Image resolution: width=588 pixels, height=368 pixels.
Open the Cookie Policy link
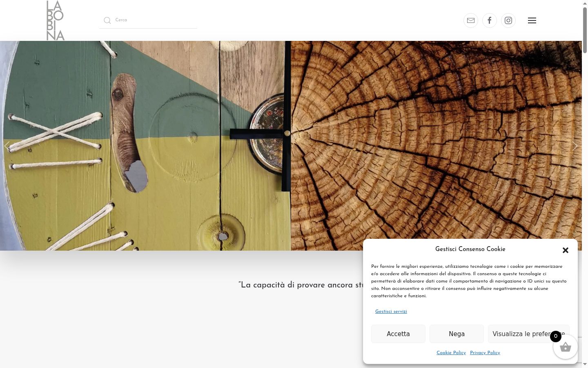451,353
